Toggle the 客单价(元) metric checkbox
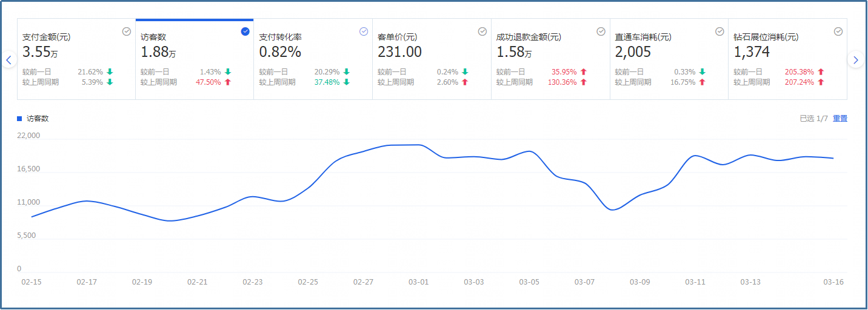Screen dimensions: 868x310 pyautogui.click(x=482, y=31)
